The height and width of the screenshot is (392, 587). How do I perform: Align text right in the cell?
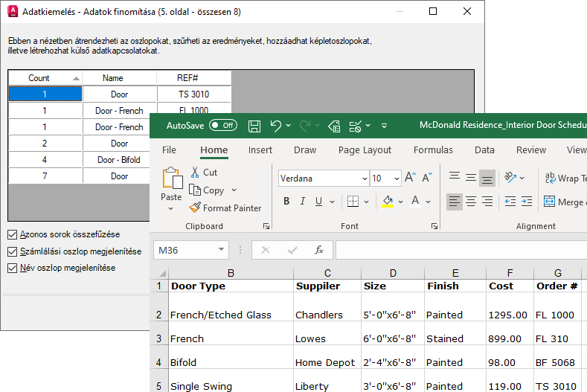click(487, 202)
